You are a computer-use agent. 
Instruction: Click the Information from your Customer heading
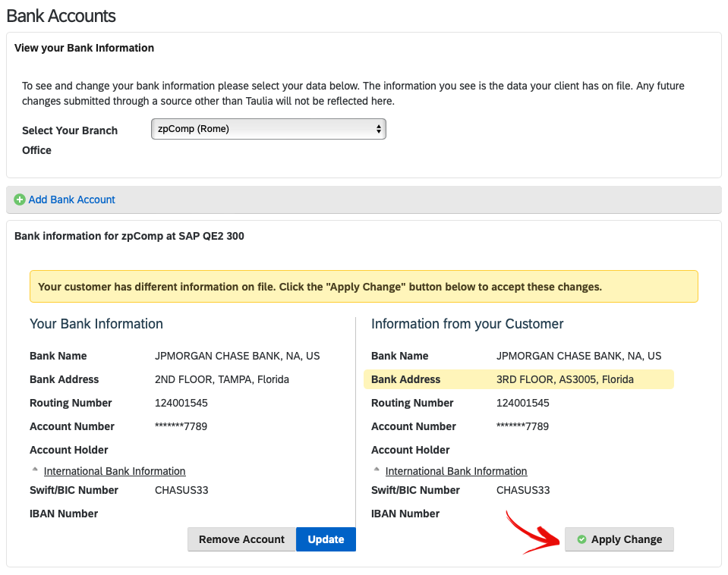(467, 323)
